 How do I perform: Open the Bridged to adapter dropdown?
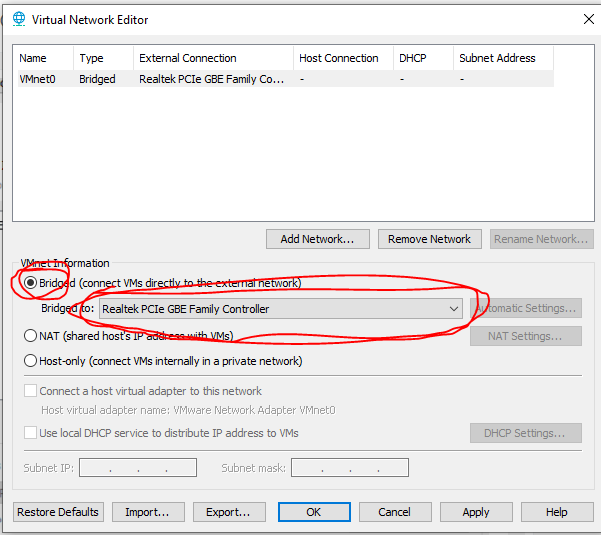[281, 309]
